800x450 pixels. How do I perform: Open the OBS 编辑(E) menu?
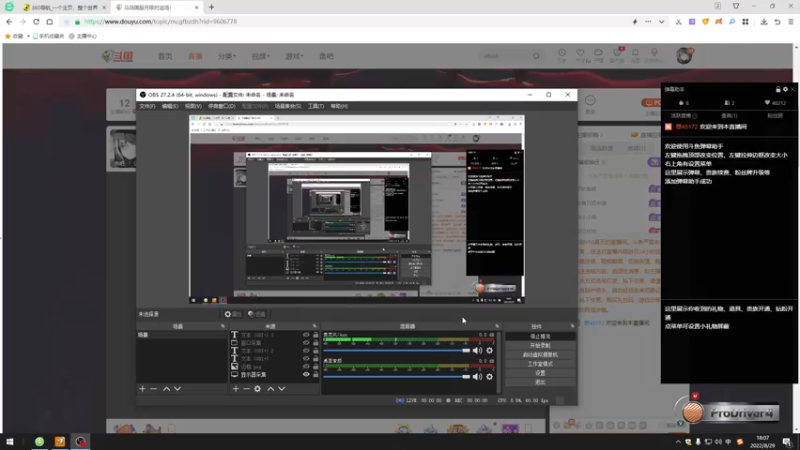pyautogui.click(x=170, y=106)
